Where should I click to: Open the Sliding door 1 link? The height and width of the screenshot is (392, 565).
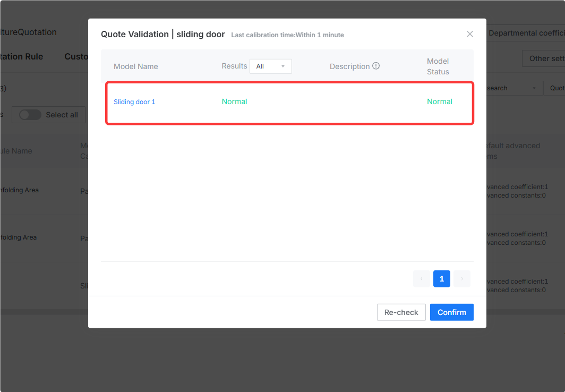click(134, 101)
